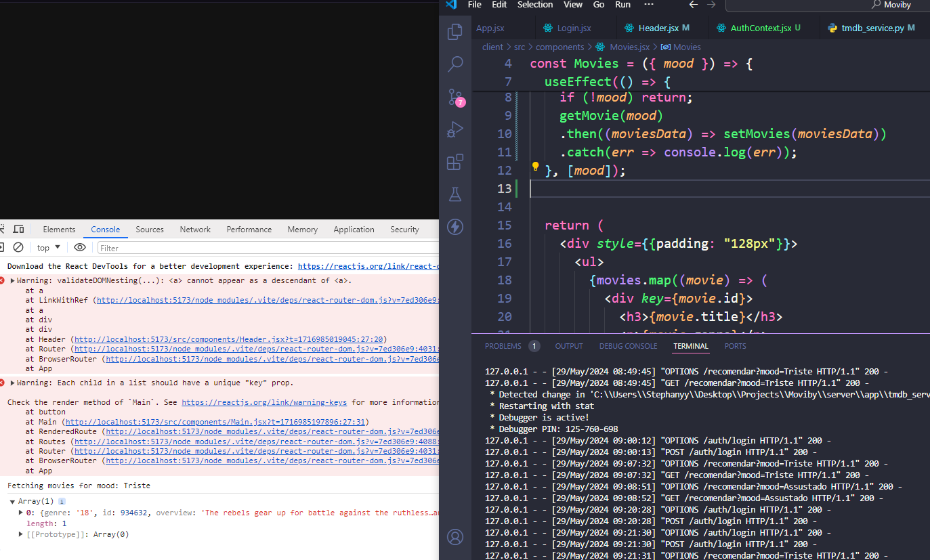
Task: Open Accounts icon in activity bar
Action: 455,538
